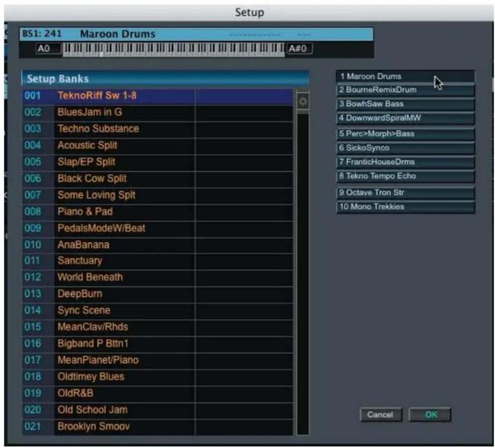Image resolution: width=495 pixels, height=448 pixels.
Task: Pick 020 Old School Jam
Action: tap(157, 410)
